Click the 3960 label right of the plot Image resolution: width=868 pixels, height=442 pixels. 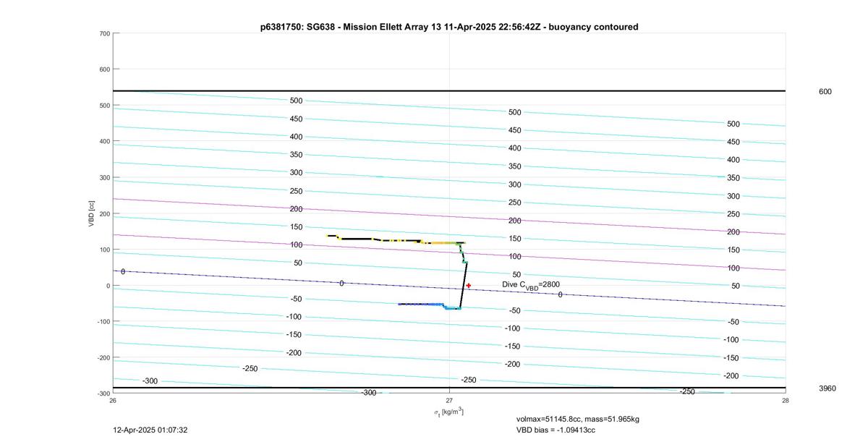click(x=827, y=388)
